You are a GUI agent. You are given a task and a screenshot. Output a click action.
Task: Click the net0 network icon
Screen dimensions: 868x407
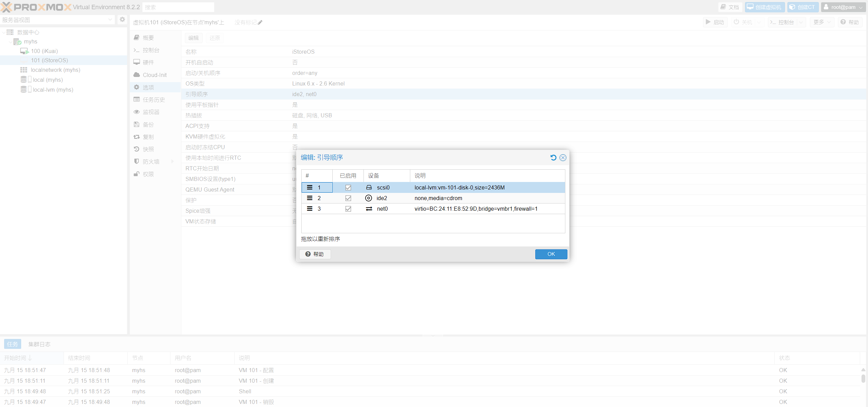369,209
